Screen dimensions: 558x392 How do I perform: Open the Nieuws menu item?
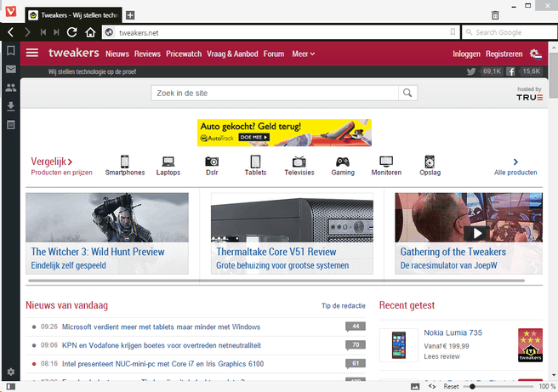[117, 54]
